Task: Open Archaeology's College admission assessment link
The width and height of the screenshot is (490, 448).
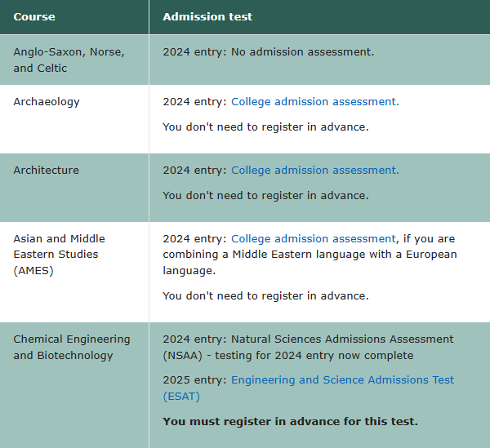Action: tap(315, 102)
